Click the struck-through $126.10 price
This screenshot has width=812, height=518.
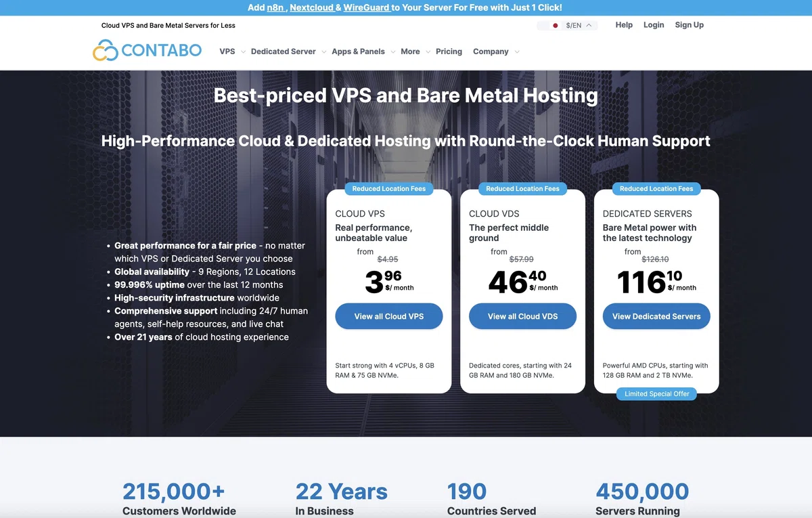click(655, 259)
